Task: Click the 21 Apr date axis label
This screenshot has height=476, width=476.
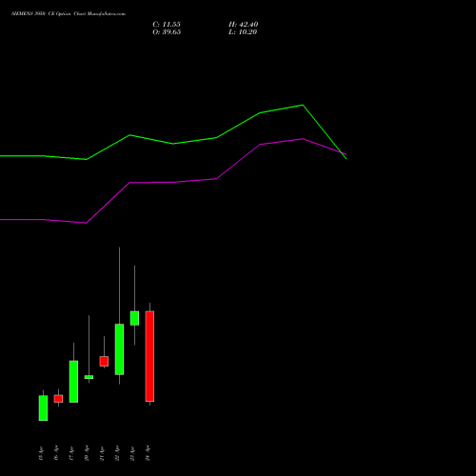Action: point(102,453)
